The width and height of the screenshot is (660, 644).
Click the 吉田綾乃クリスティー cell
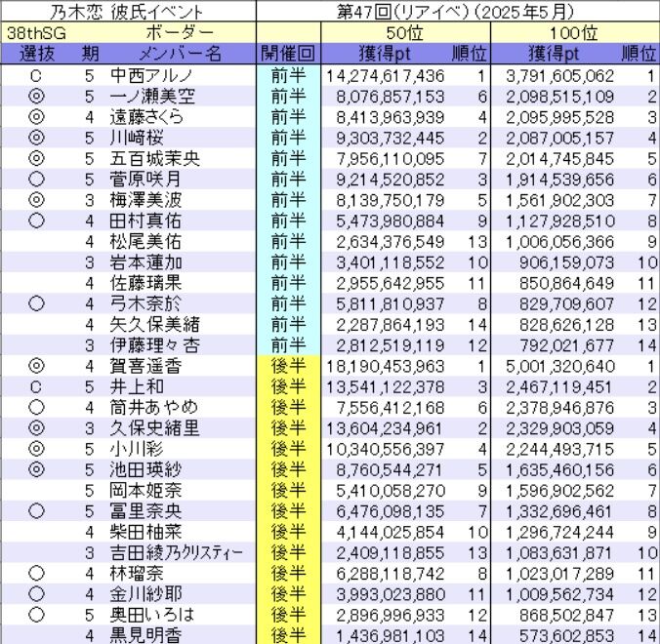click(177, 552)
